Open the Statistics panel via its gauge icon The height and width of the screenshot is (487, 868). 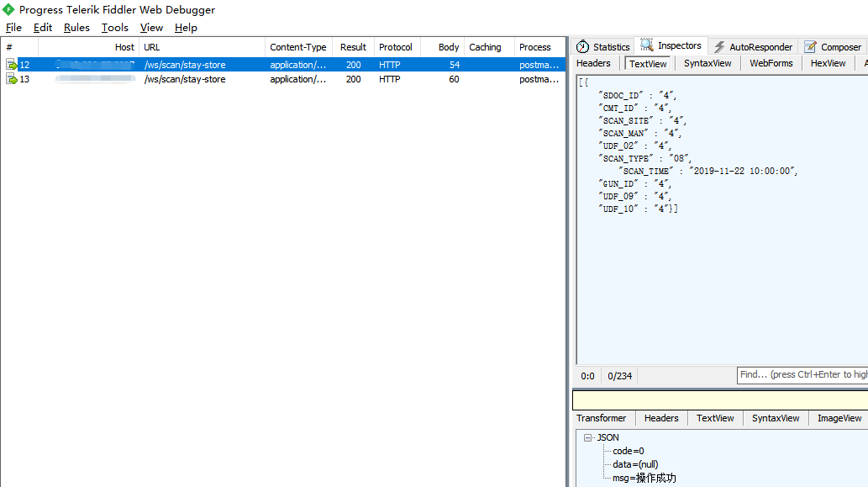click(x=581, y=46)
